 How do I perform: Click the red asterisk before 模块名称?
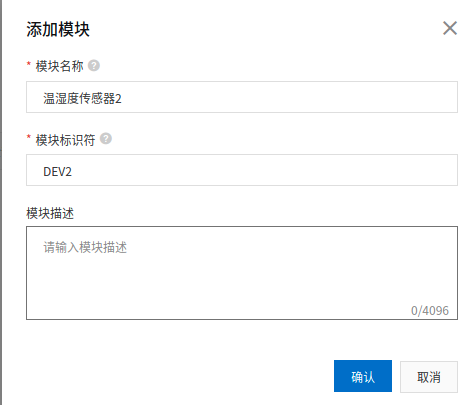coord(29,63)
